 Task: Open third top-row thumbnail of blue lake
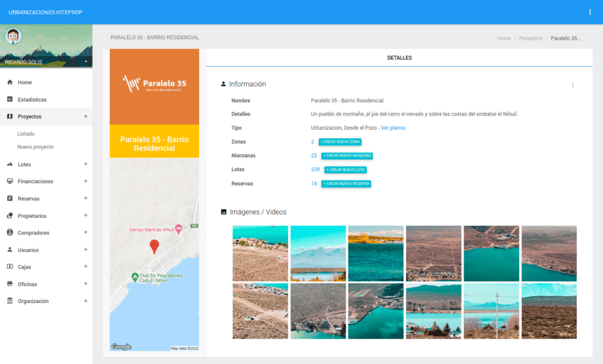[x=376, y=253]
